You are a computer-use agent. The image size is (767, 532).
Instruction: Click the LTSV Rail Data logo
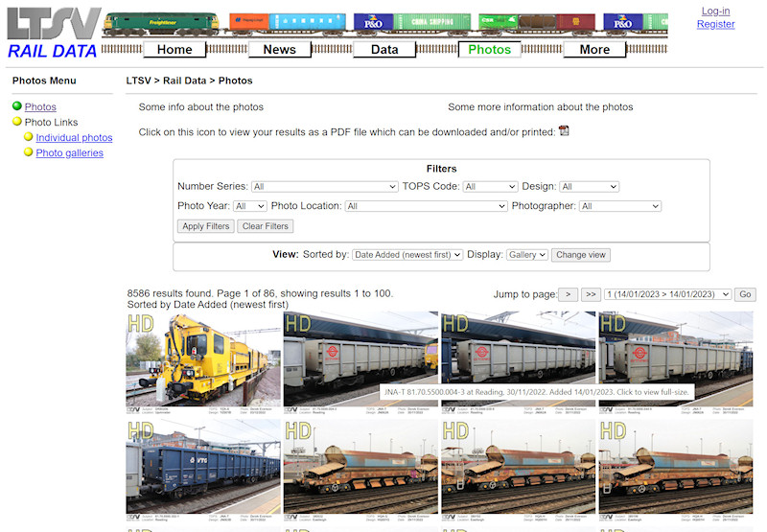53,34
